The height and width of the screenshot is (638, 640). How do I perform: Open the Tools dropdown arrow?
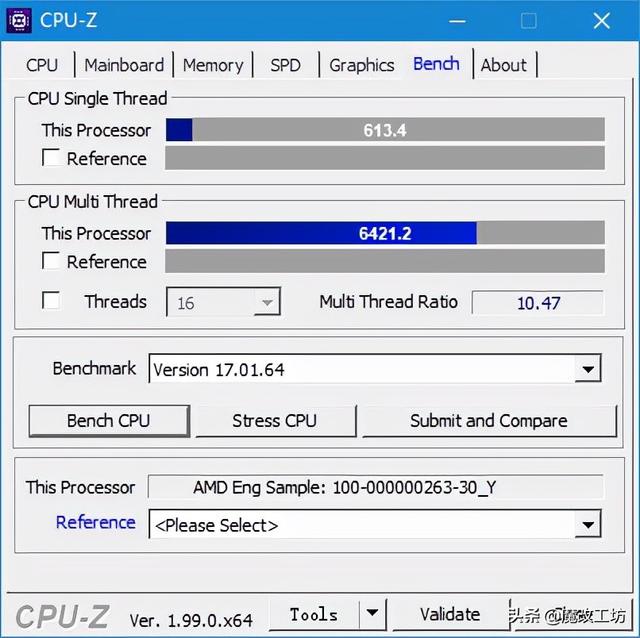point(372,614)
